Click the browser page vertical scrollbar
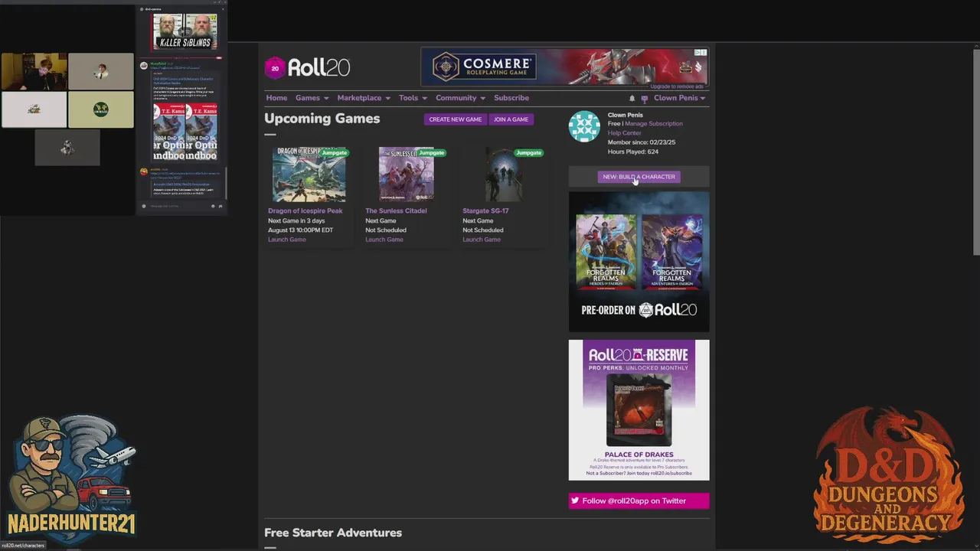The width and height of the screenshot is (980, 551). 975,153
